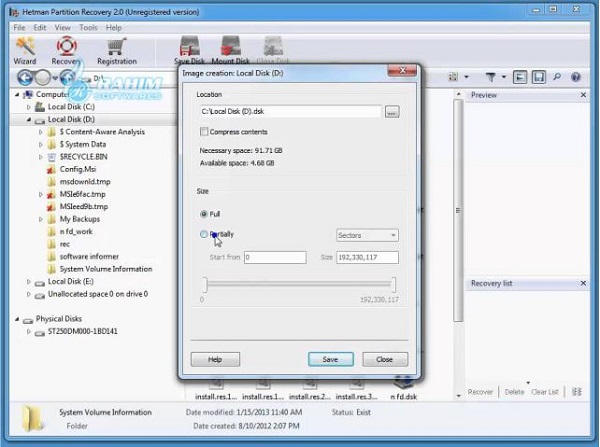Open the Edit menu
The height and width of the screenshot is (447, 600).
tap(40, 28)
